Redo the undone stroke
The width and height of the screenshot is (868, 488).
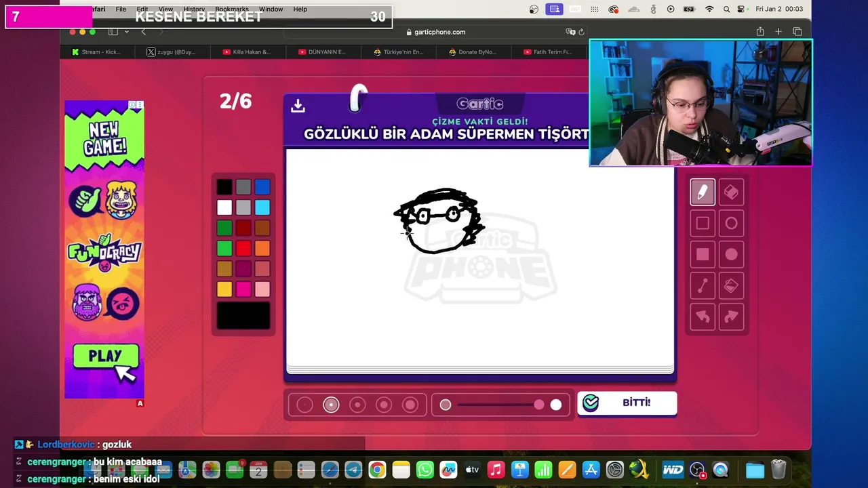click(x=731, y=317)
